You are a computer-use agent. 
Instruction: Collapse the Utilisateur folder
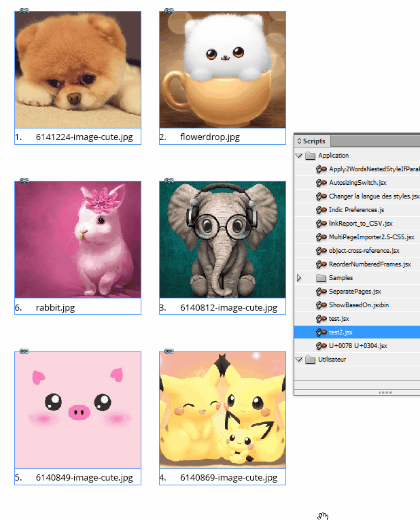point(299,360)
